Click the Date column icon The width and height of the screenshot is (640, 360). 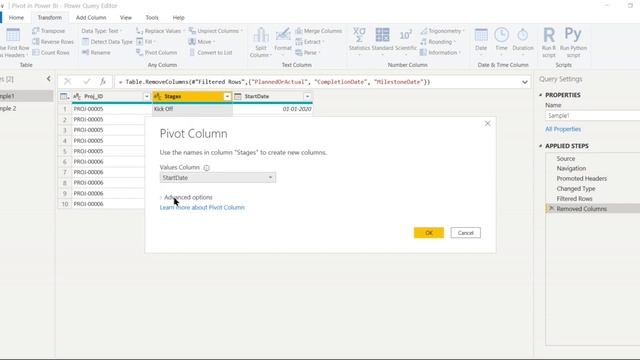pyautogui.click(x=481, y=35)
